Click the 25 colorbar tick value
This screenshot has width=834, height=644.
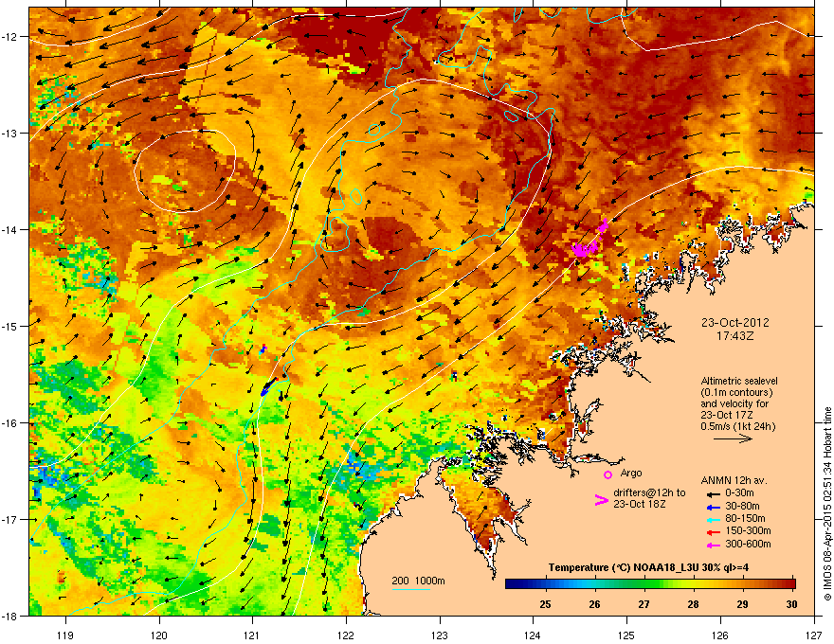coord(545,604)
